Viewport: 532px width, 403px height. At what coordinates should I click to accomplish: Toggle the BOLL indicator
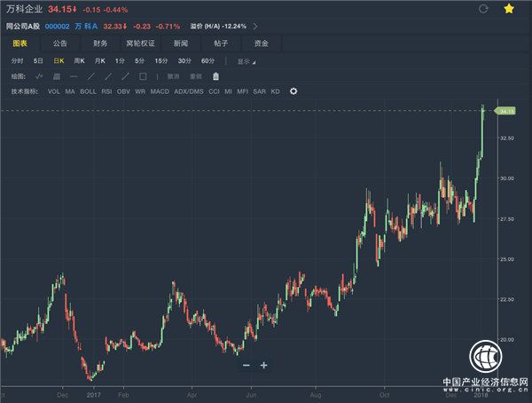pos(88,91)
